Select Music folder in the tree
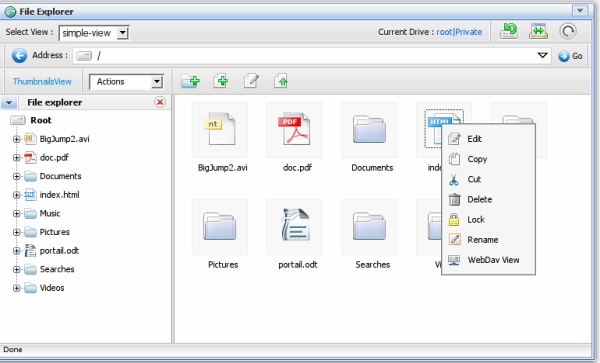This screenshot has height=363, width=600. point(50,213)
